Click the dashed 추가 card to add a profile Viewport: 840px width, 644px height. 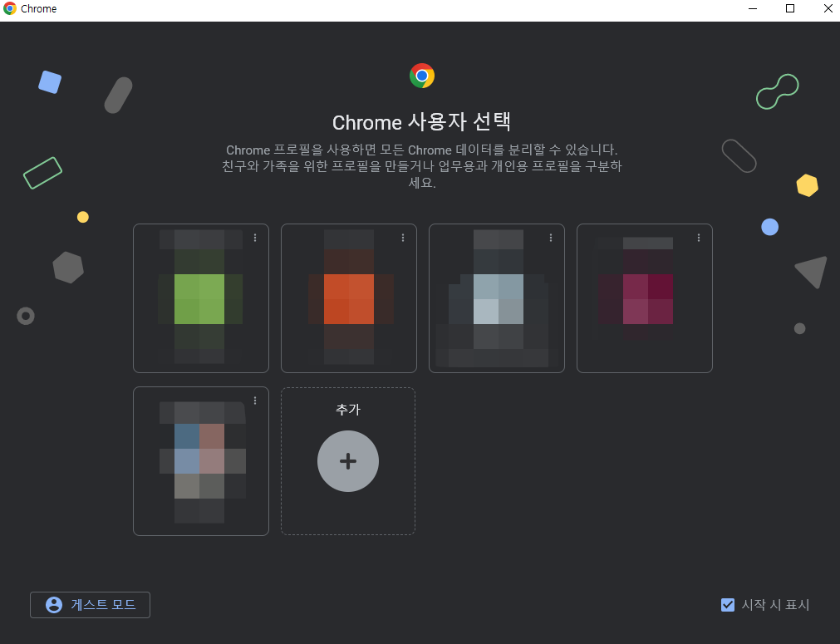coord(348,461)
